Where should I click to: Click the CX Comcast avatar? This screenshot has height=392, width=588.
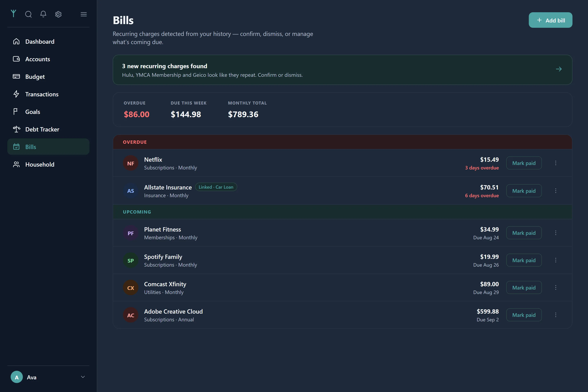click(x=130, y=287)
